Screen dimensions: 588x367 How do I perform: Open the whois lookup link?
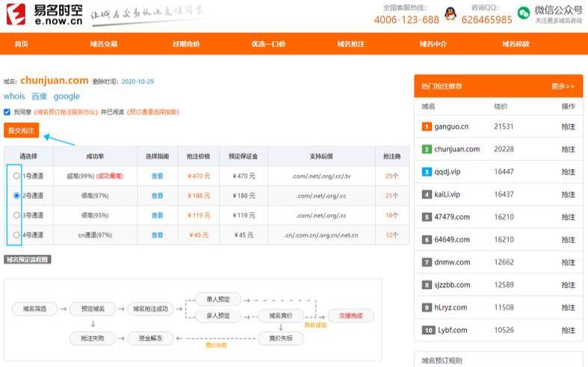pyautogui.click(x=14, y=96)
